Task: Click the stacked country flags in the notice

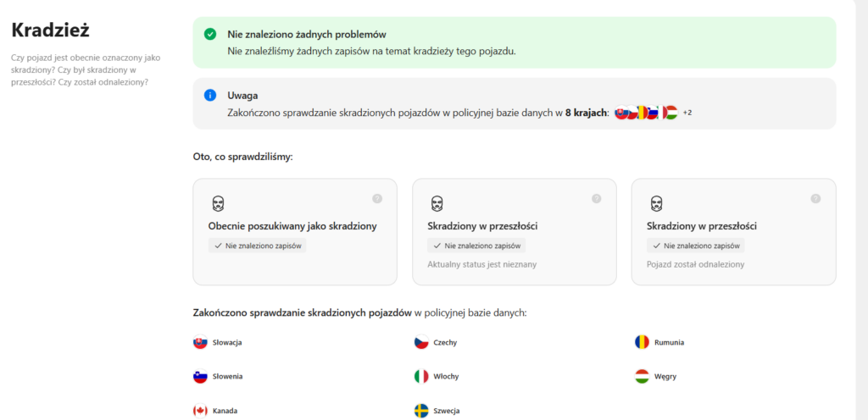Action: tap(646, 113)
